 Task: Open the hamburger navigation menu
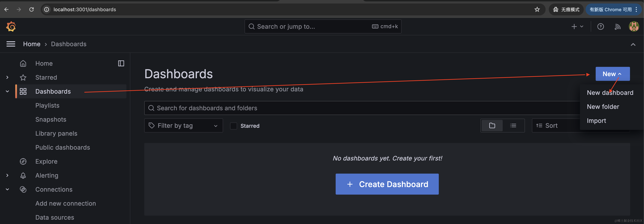(x=11, y=44)
